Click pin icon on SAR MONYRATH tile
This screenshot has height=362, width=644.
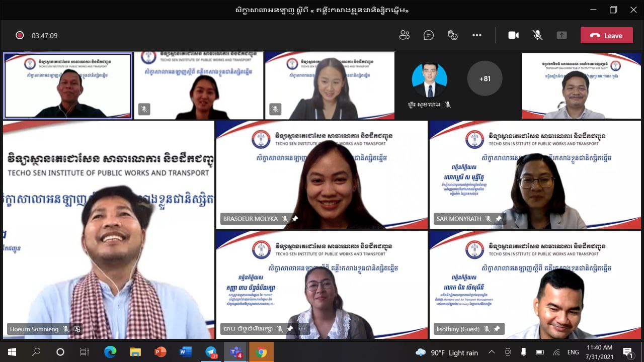click(499, 219)
